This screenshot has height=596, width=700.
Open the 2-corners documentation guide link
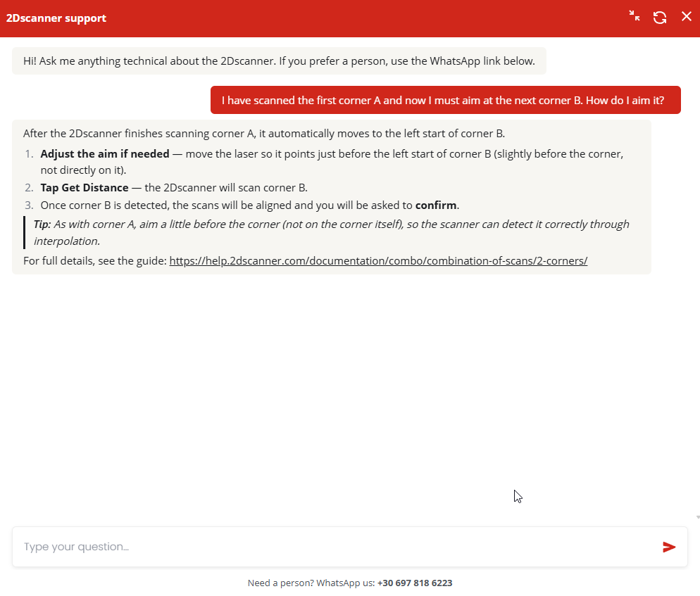point(378,260)
